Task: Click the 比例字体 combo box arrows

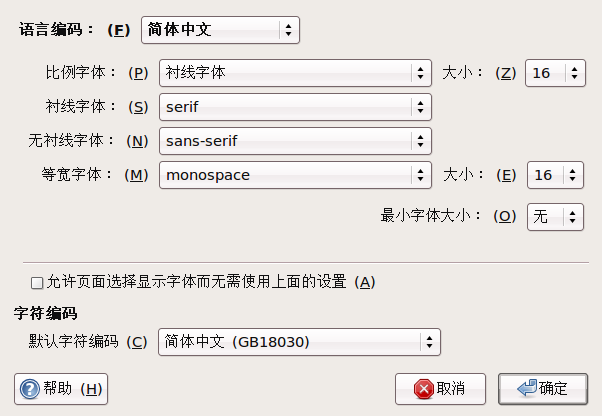Action: point(420,73)
